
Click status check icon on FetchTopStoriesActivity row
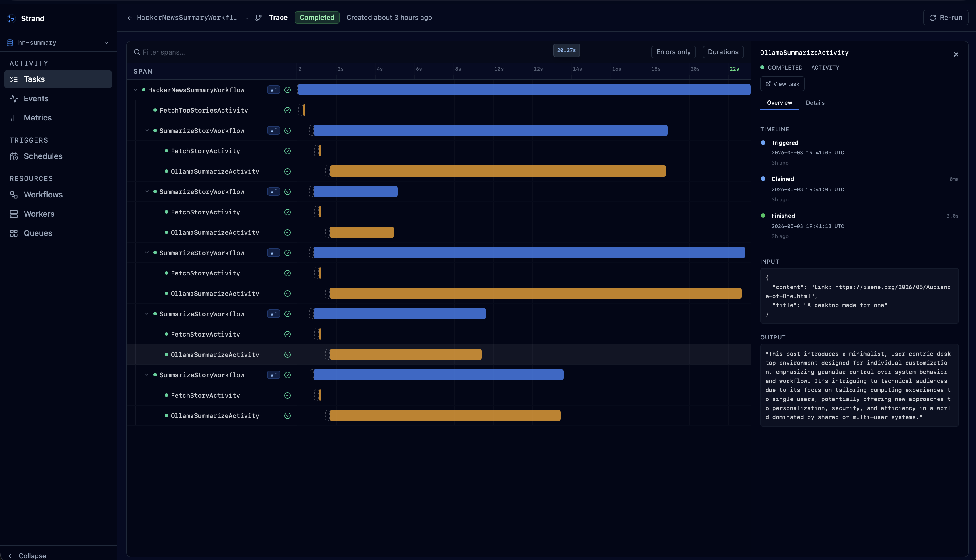[x=288, y=110]
